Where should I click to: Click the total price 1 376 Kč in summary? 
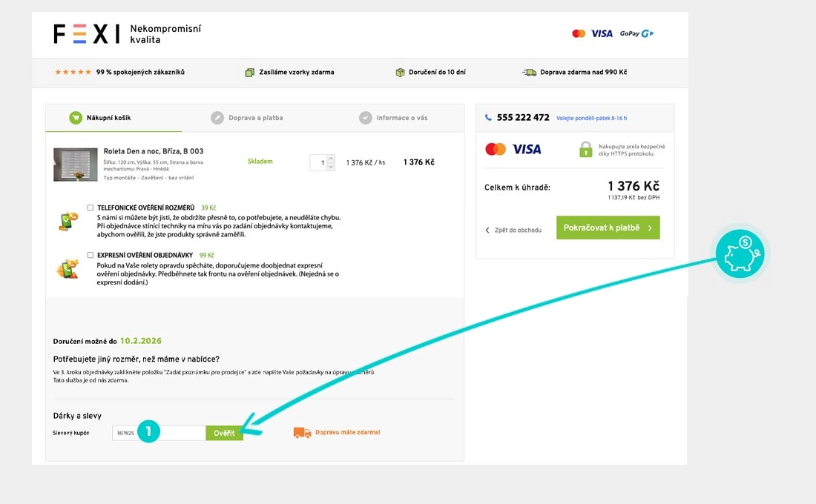click(634, 186)
